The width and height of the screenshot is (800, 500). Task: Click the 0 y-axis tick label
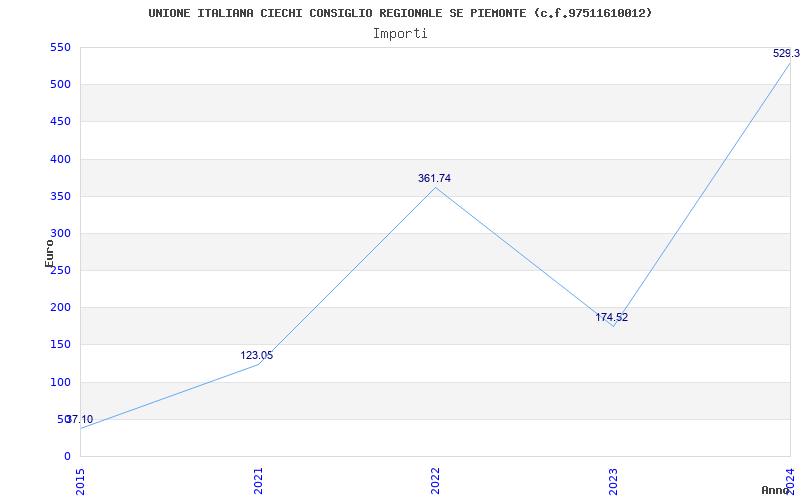67,456
